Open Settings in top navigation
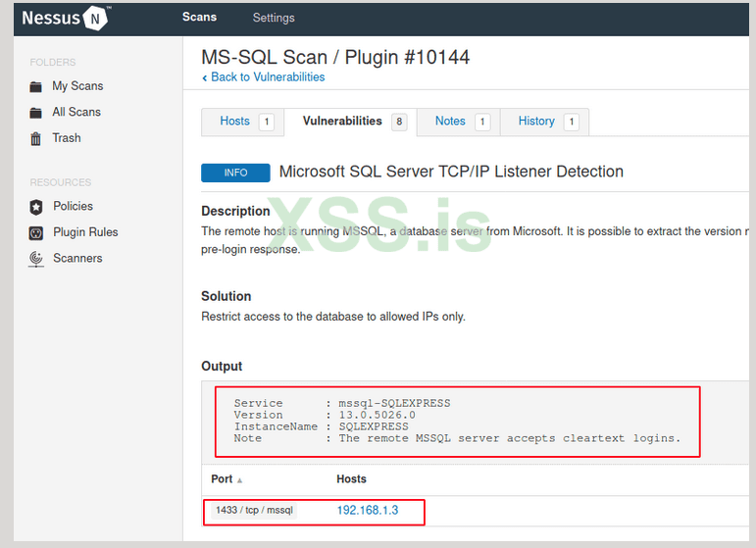756x548 pixels. pyautogui.click(x=274, y=18)
